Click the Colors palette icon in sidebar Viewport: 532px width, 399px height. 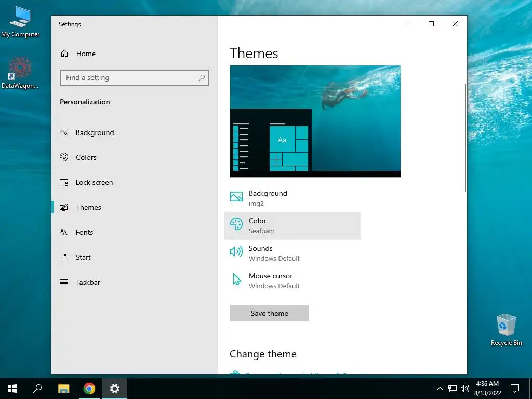click(x=64, y=157)
